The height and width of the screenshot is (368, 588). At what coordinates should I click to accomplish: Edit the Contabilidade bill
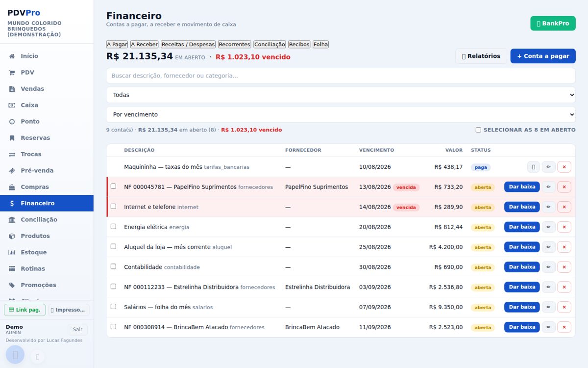pos(549,267)
